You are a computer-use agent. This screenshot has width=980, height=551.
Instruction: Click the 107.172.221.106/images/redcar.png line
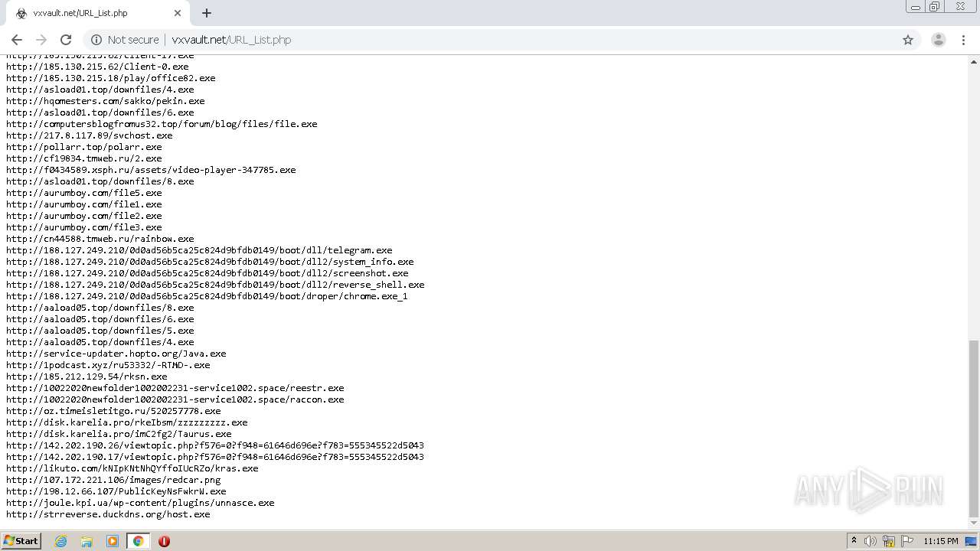pos(113,480)
